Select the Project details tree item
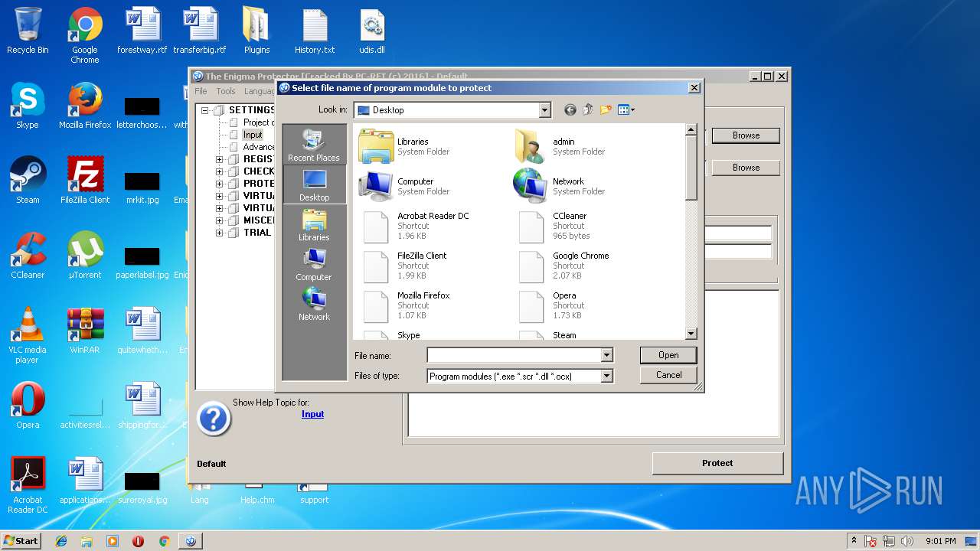The width and height of the screenshot is (980, 551). [259, 122]
